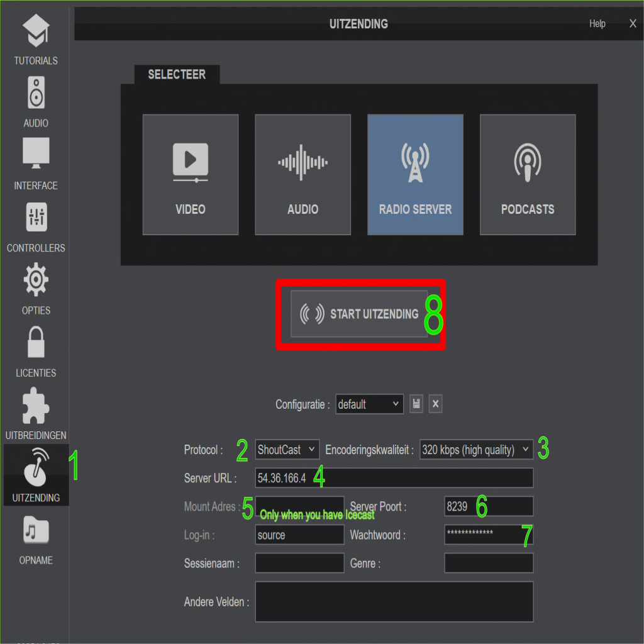Change the Protocol from ShoutCast

pyautogui.click(x=287, y=449)
